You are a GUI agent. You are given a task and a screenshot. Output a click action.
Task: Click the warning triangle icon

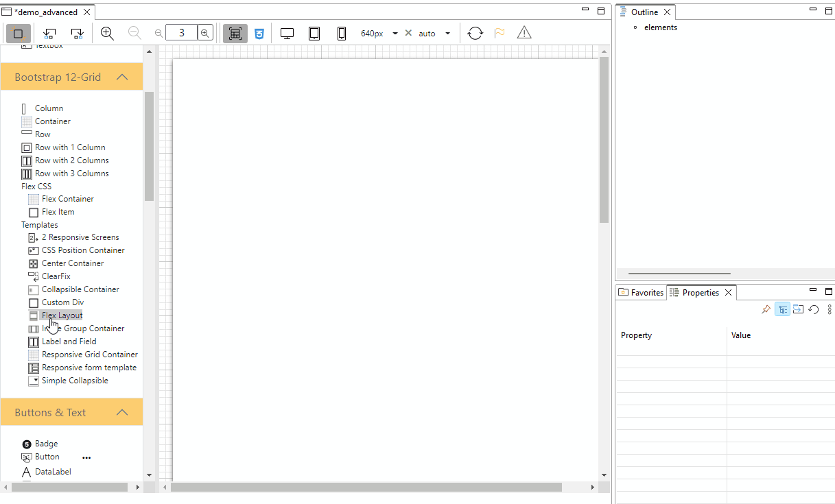coord(524,32)
